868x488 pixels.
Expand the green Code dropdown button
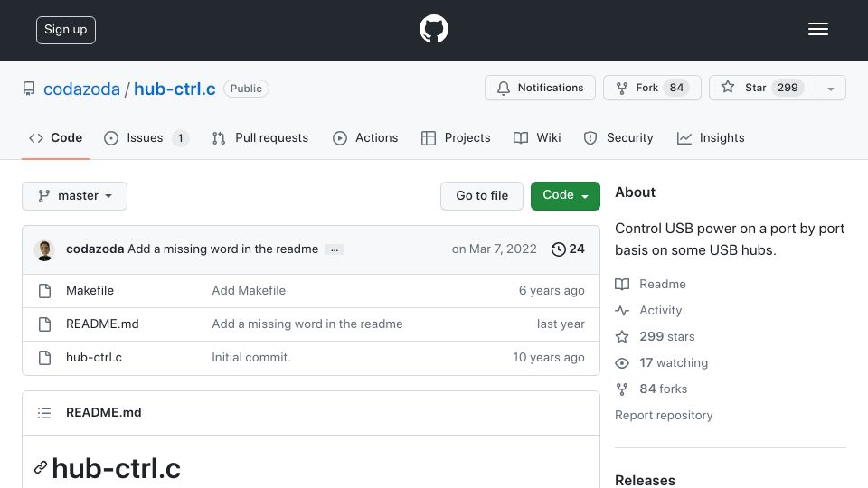click(x=565, y=196)
